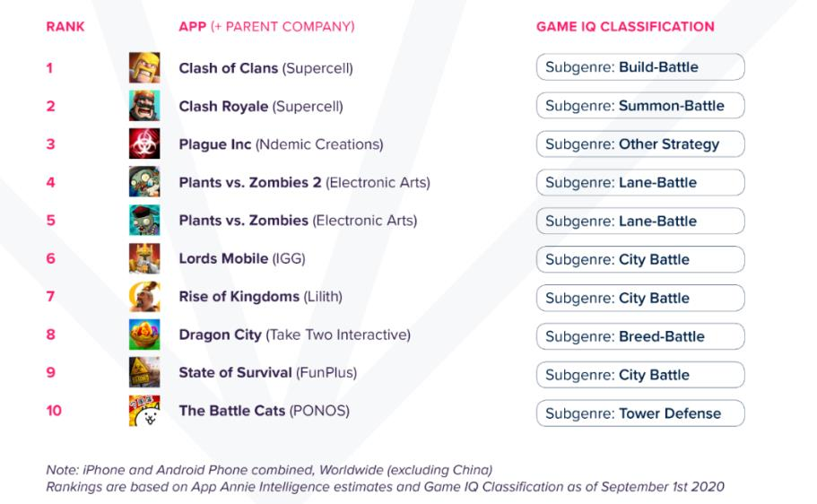Click the Subgenre: Build-Battle box
Screen dimensions: 817x504
point(640,67)
